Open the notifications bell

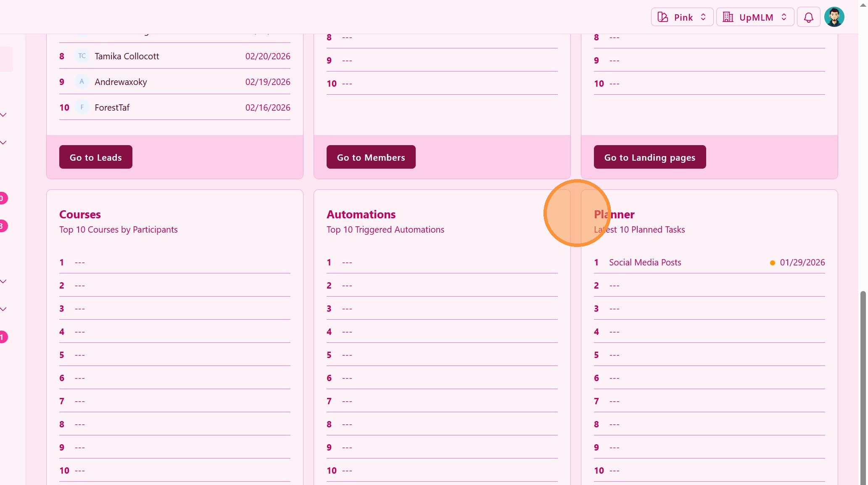tap(808, 17)
